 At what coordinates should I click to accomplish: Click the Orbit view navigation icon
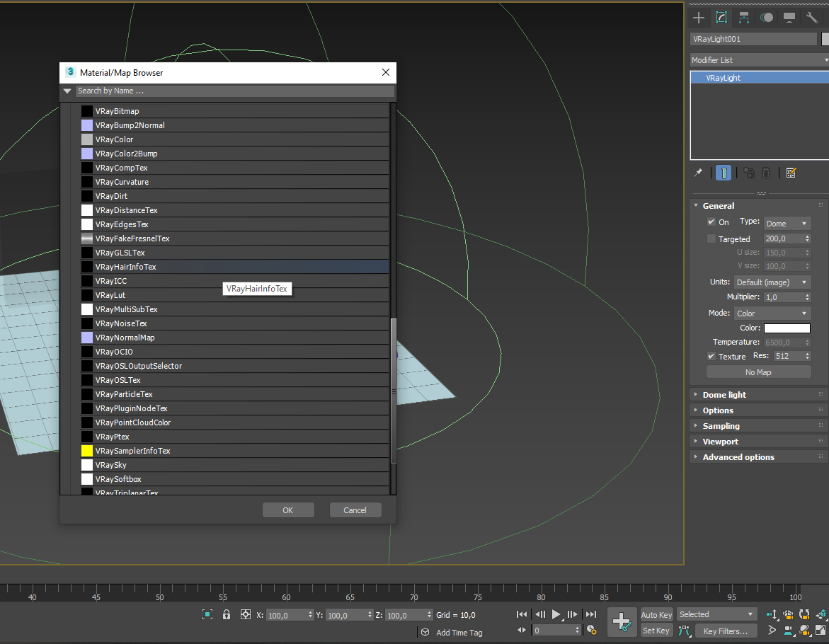(x=805, y=631)
